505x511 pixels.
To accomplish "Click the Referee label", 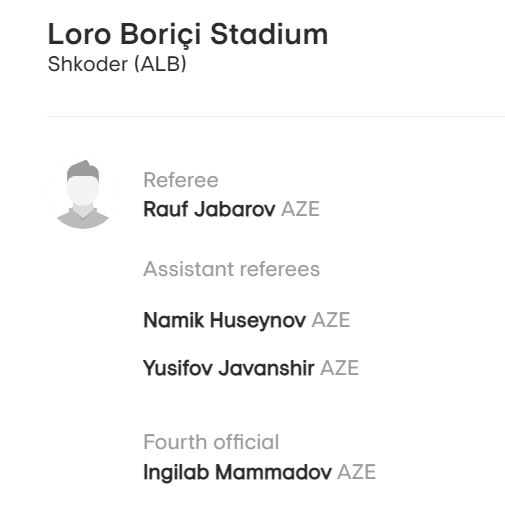I will (x=181, y=180).
